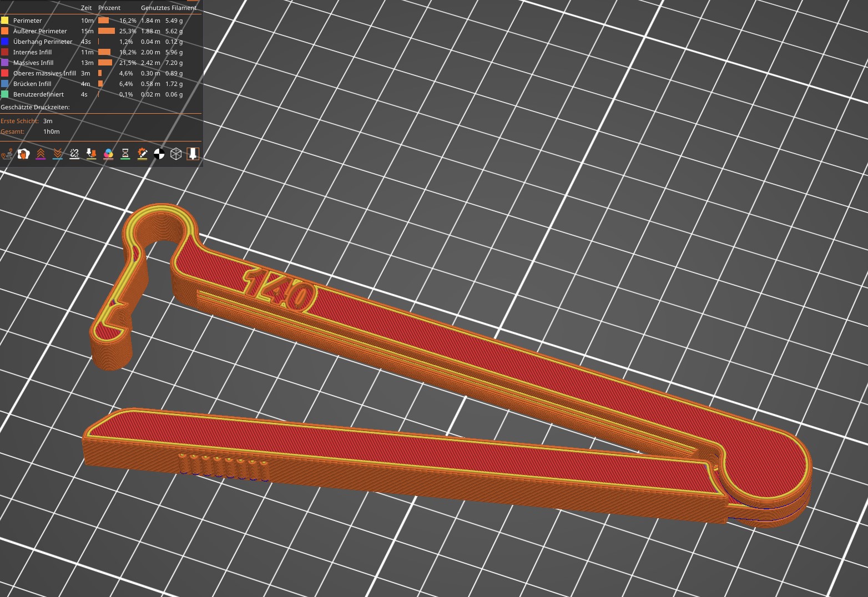Toggle seams broken-chain icon
This screenshot has height=597, width=868.
(x=74, y=154)
